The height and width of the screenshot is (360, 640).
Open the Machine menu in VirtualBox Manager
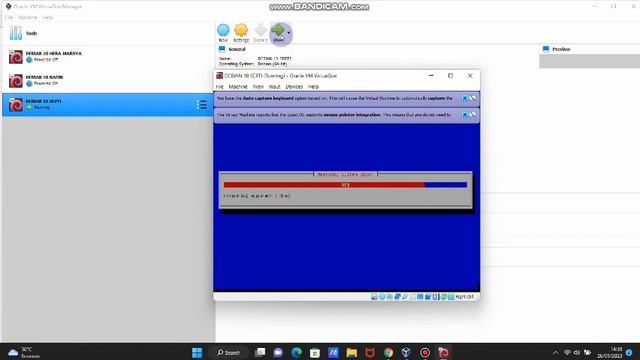[x=28, y=18]
